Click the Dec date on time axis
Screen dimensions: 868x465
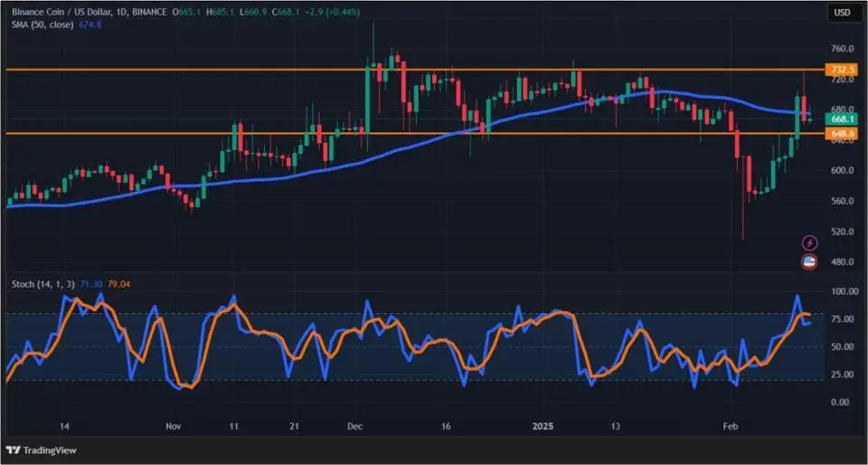(354, 427)
